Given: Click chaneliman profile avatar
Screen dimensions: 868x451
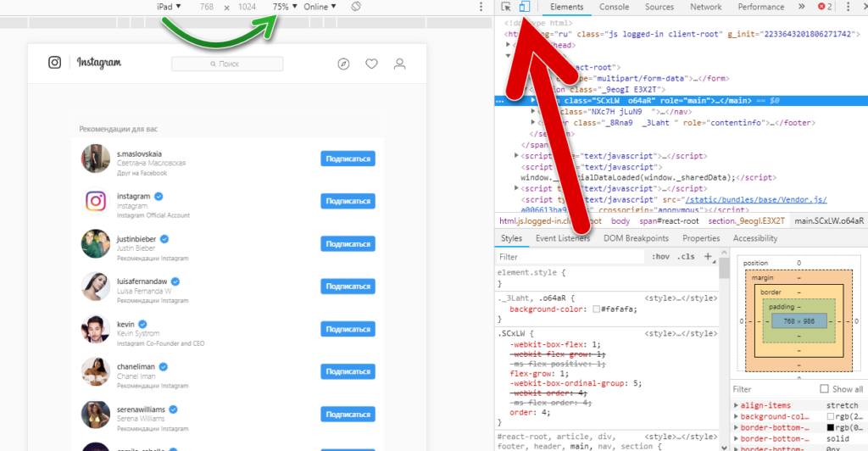Looking at the screenshot, I should point(95,371).
